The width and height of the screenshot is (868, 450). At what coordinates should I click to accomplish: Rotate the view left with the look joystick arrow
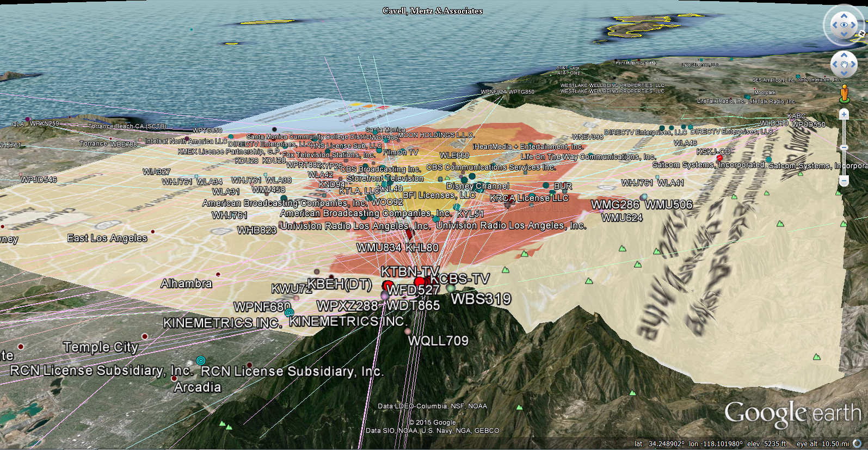coord(835,25)
